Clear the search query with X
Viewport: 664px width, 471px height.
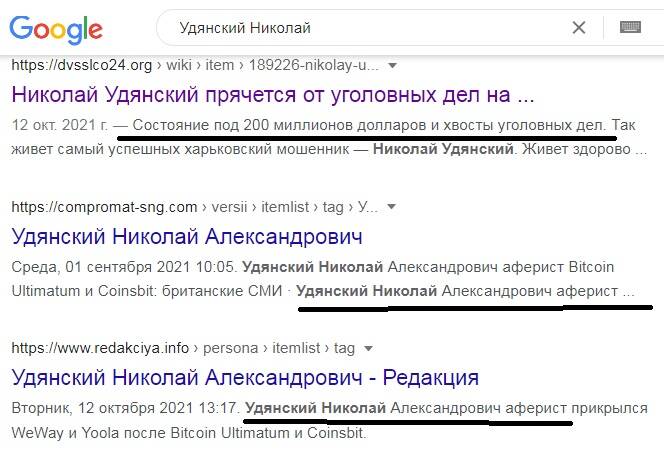tap(579, 27)
